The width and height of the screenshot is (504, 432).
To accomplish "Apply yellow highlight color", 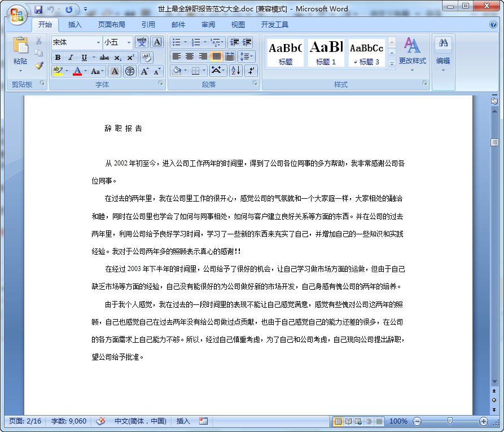I will tap(58, 71).
